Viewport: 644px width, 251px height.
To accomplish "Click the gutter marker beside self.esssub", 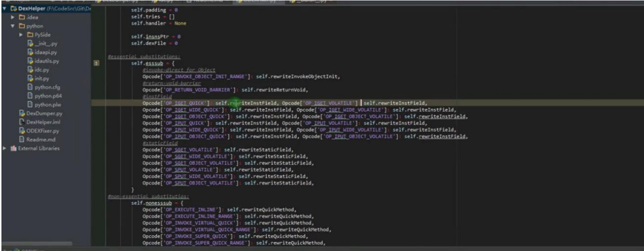I will coord(97,62).
